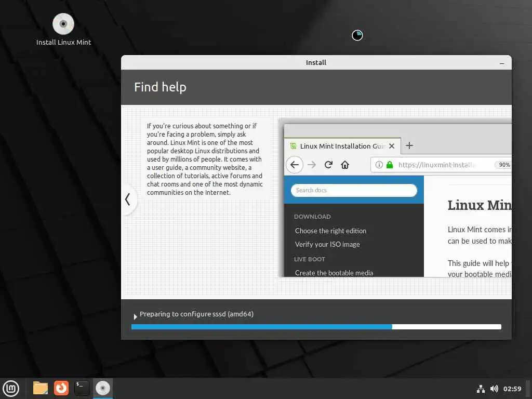Click the Find help description paragraph

(205, 159)
